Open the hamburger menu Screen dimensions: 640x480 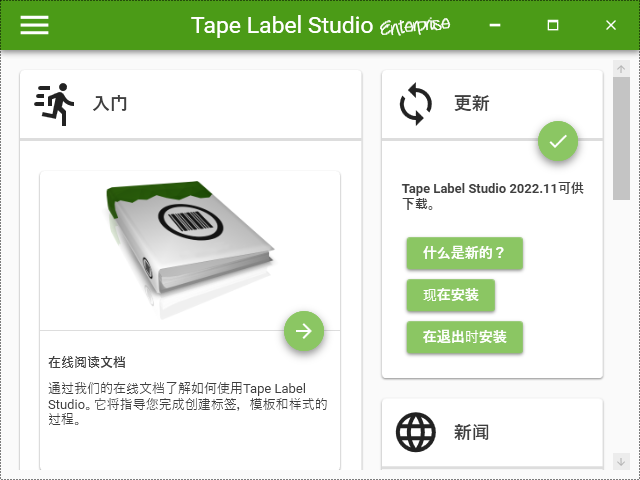[35, 25]
